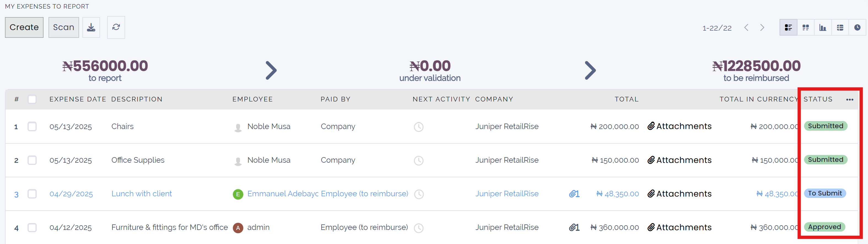Sort by Employee column header
Viewport: 868px width, 244px height.
pos(252,100)
